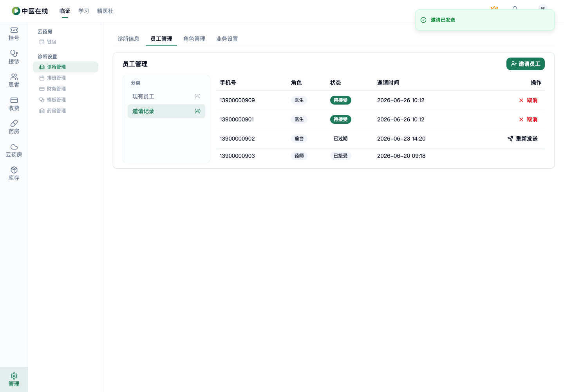Select the 邀请记录 category

(x=166, y=111)
